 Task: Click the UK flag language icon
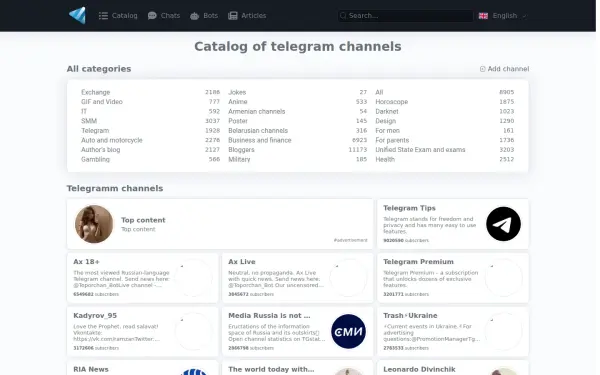pyautogui.click(x=483, y=16)
